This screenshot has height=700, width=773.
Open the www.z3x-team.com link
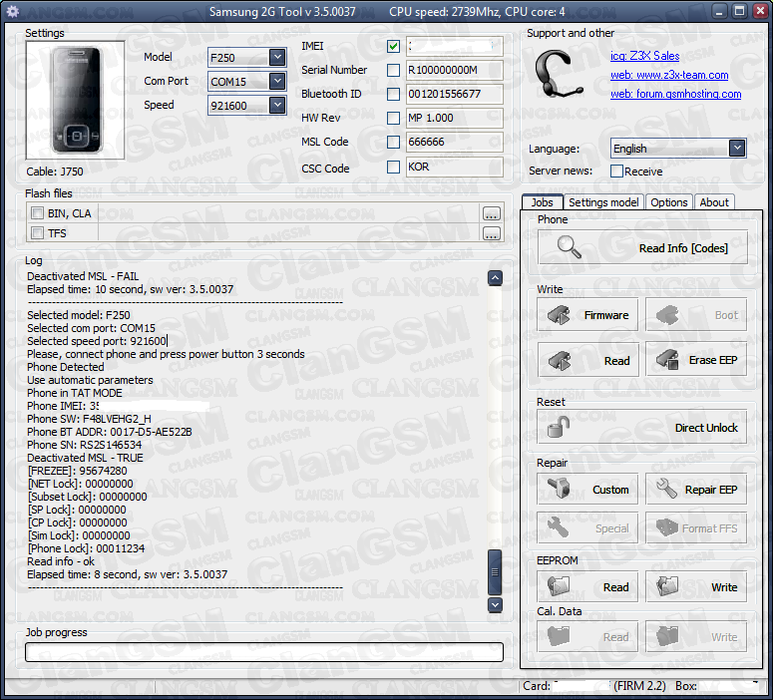point(669,75)
